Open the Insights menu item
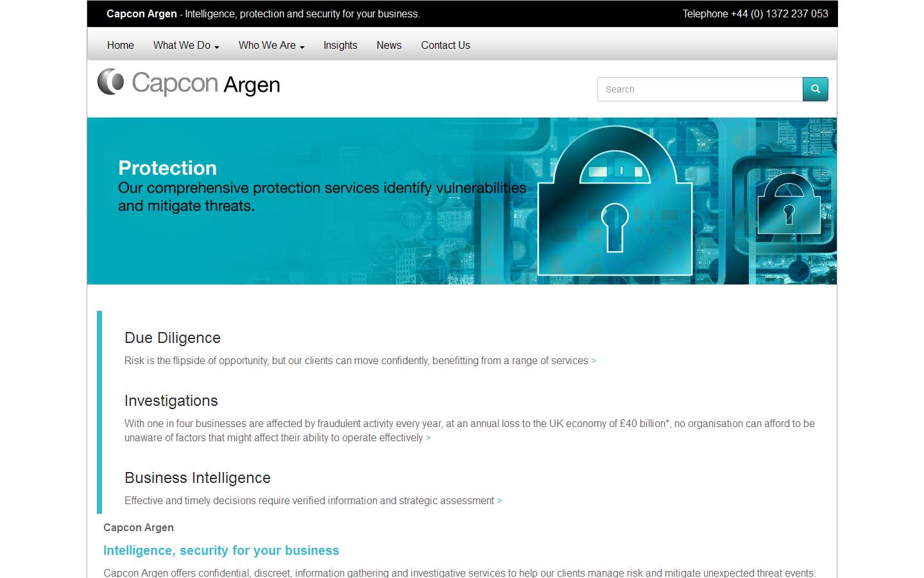Screen dimensions: 924x578 [x=340, y=45]
